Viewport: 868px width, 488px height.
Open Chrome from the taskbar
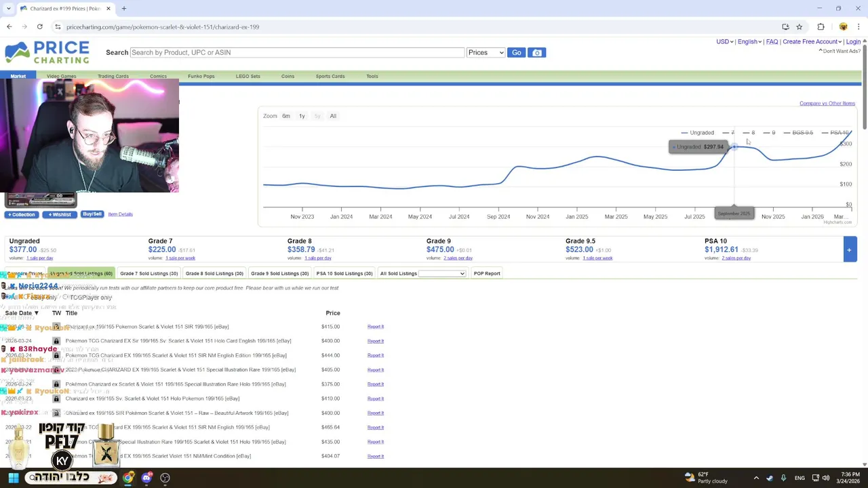click(x=128, y=478)
